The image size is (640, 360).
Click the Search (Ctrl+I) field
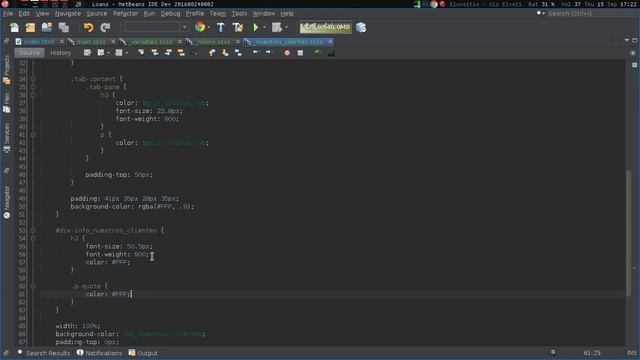(x=584, y=13)
